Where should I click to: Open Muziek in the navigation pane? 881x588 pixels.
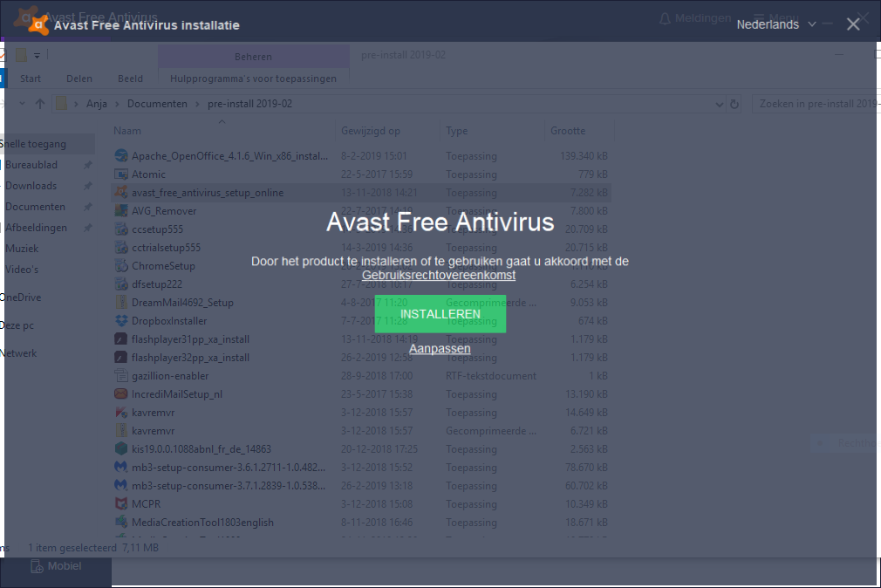click(22, 249)
